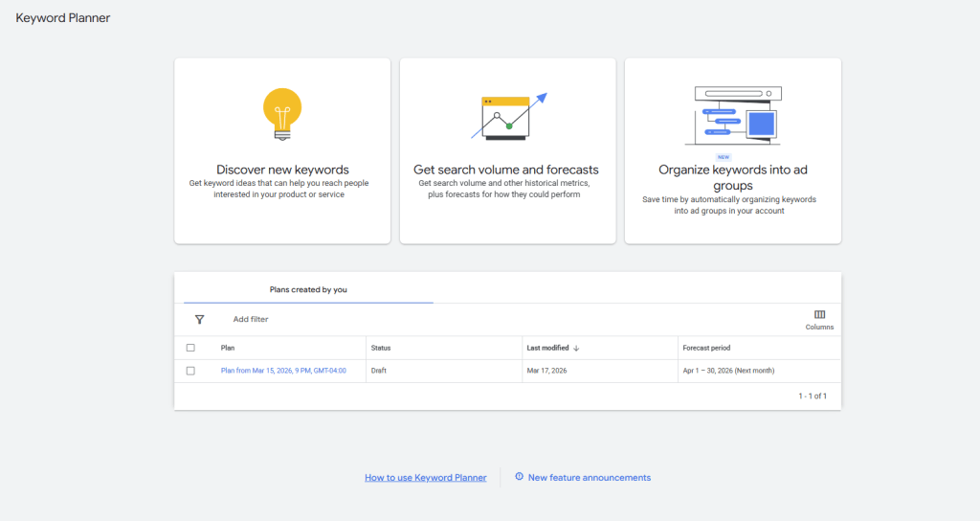Click the NEW badge above Organize keywords

pos(724,158)
